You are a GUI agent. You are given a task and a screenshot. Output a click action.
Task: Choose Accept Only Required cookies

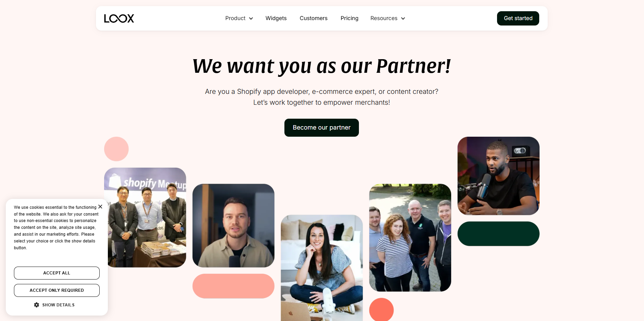click(57, 290)
